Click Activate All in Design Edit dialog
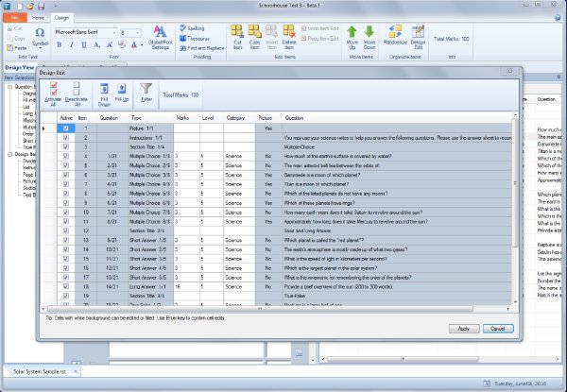 point(53,94)
